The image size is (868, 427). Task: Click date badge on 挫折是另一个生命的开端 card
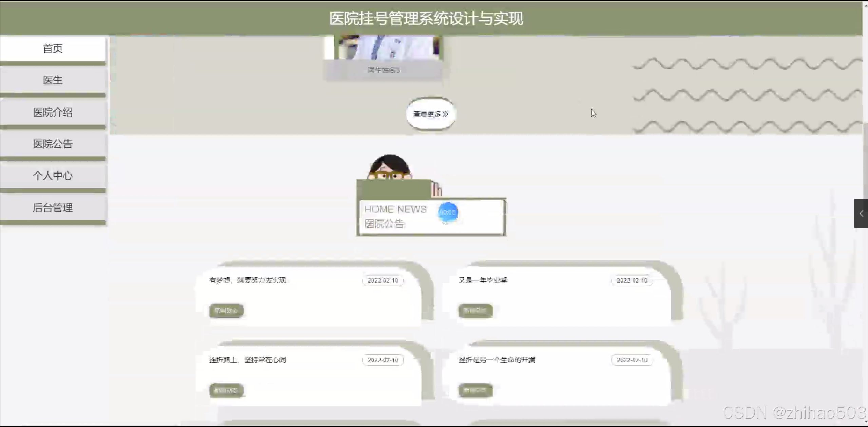[632, 360]
